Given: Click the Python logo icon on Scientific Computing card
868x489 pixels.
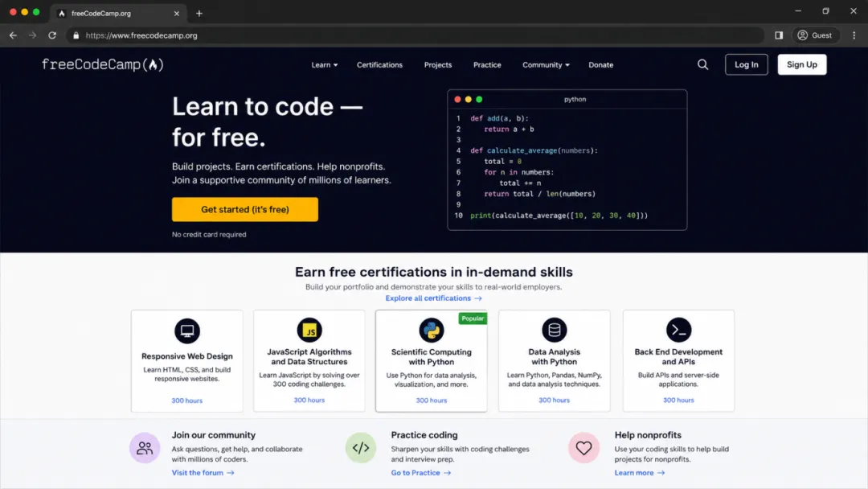Looking at the screenshot, I should (x=432, y=330).
